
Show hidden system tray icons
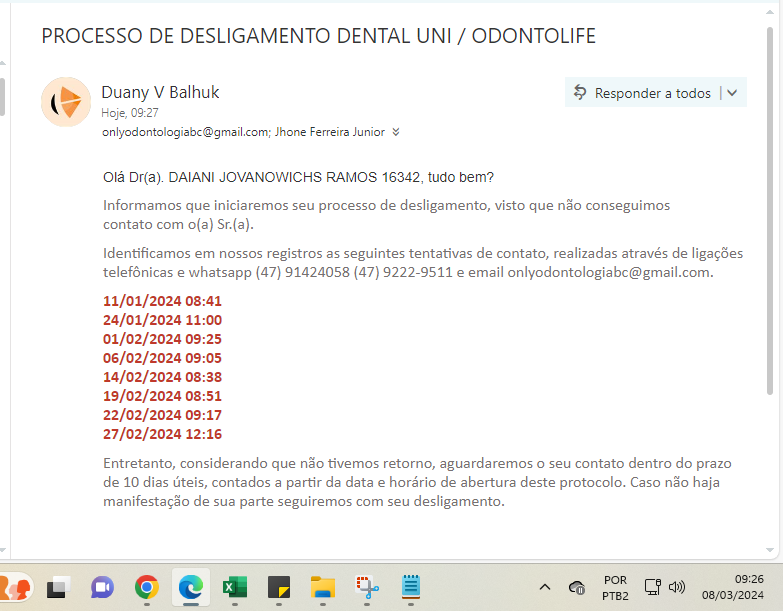pyautogui.click(x=545, y=587)
